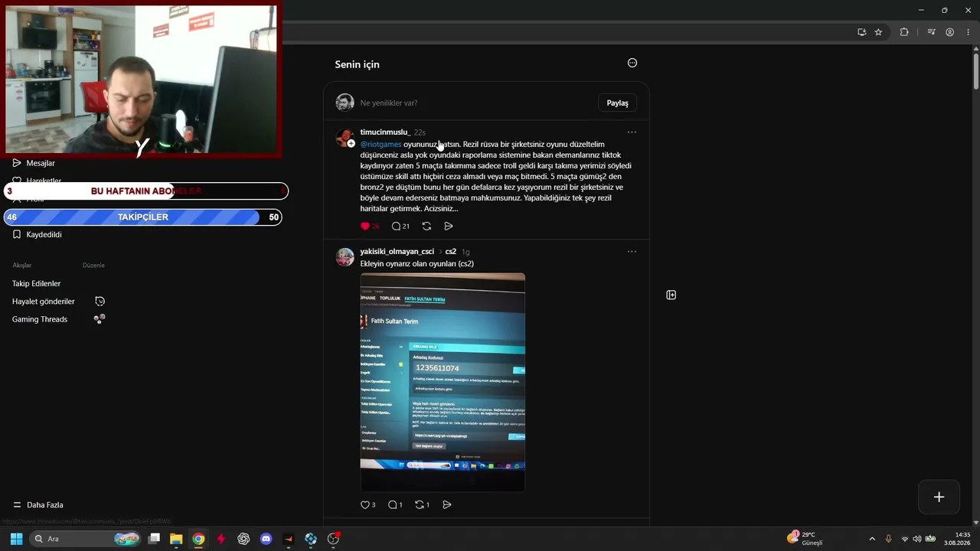Viewport: 980px width, 551px height.
Task: Click Düzenle next to Akışlar
Action: tap(93, 266)
